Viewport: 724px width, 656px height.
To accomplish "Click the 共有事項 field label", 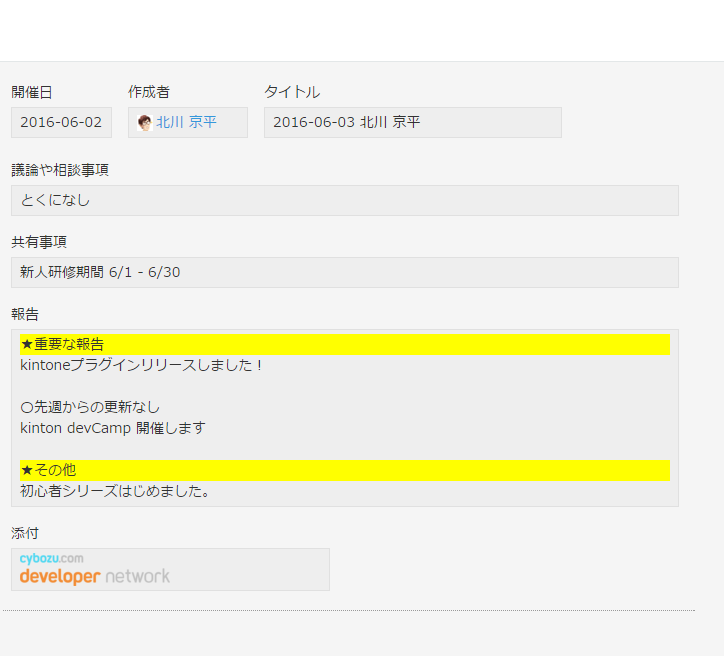I will (x=39, y=242).
